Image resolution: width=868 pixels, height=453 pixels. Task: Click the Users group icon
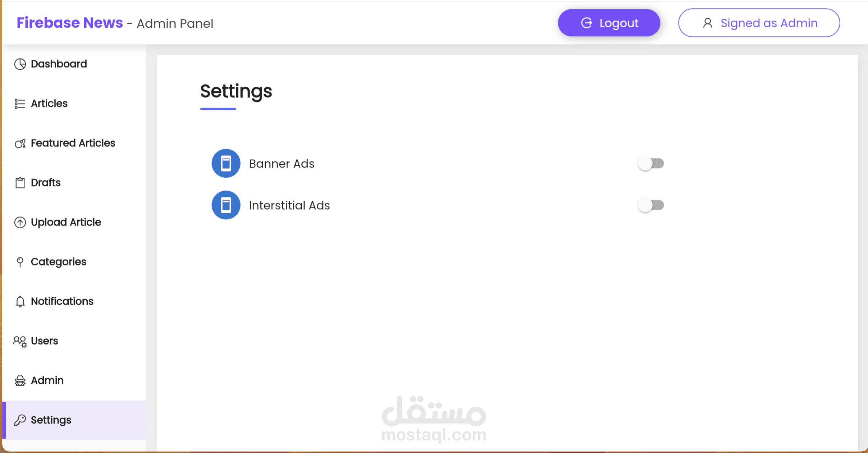20,341
